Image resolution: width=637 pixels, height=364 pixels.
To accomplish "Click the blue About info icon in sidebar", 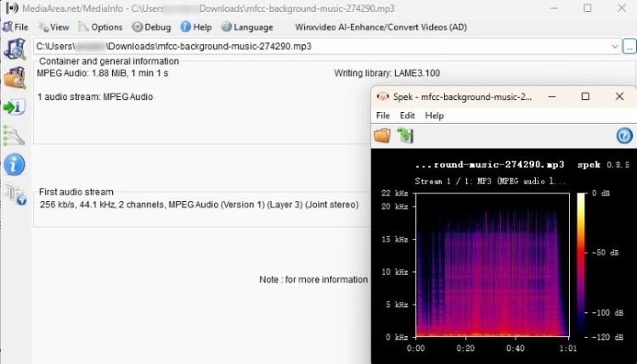I will 14,165.
